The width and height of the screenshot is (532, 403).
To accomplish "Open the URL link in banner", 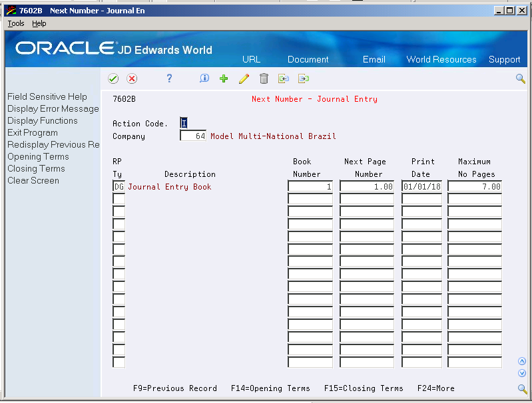I will [252, 59].
